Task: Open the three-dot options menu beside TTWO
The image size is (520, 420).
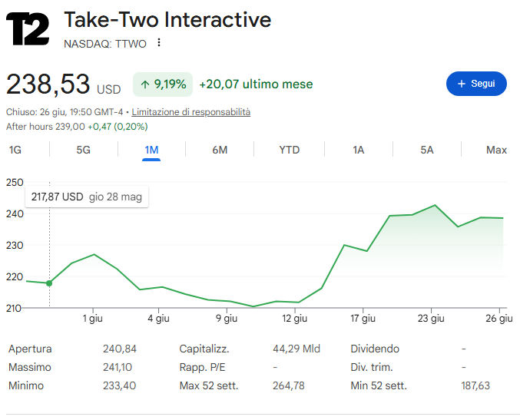Action: coord(159,42)
